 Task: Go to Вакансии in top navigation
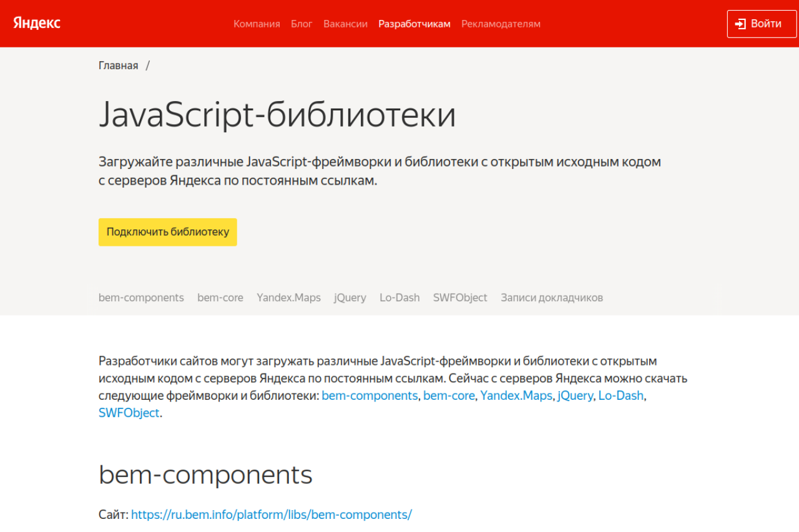(x=345, y=24)
